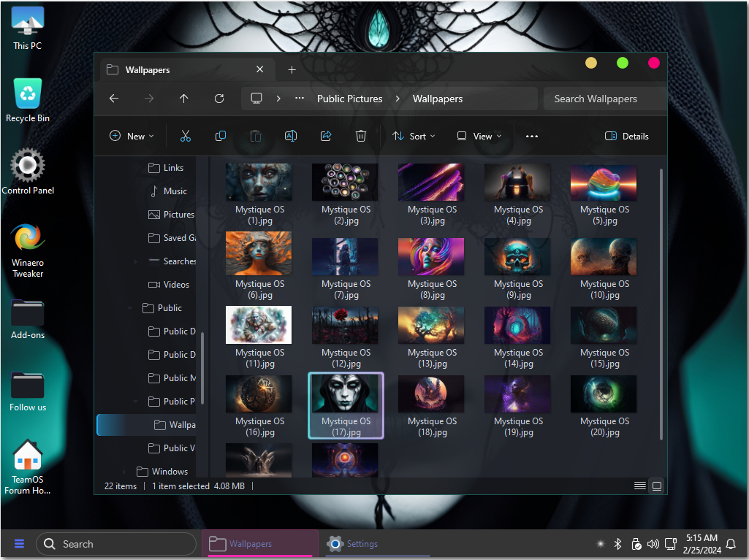The image size is (749, 560).
Task: Toggle the Details pane
Action: click(627, 136)
